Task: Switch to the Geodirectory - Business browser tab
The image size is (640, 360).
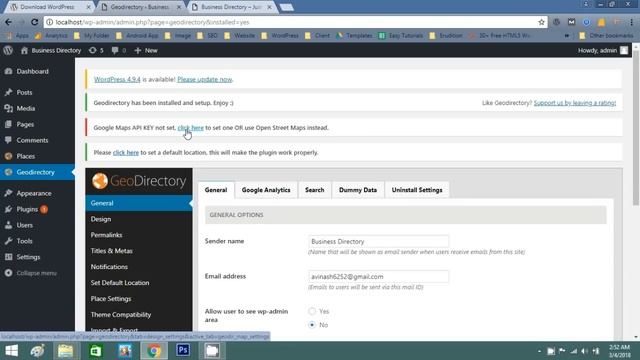Action: tap(140, 7)
